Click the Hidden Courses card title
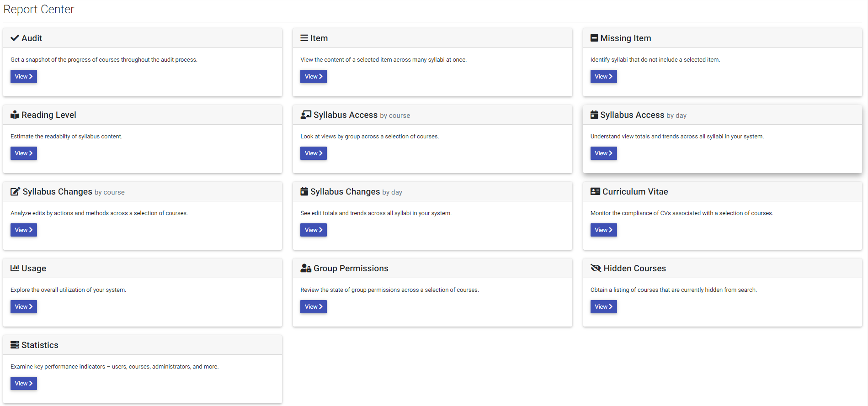Image resolution: width=868 pixels, height=406 pixels. point(635,268)
